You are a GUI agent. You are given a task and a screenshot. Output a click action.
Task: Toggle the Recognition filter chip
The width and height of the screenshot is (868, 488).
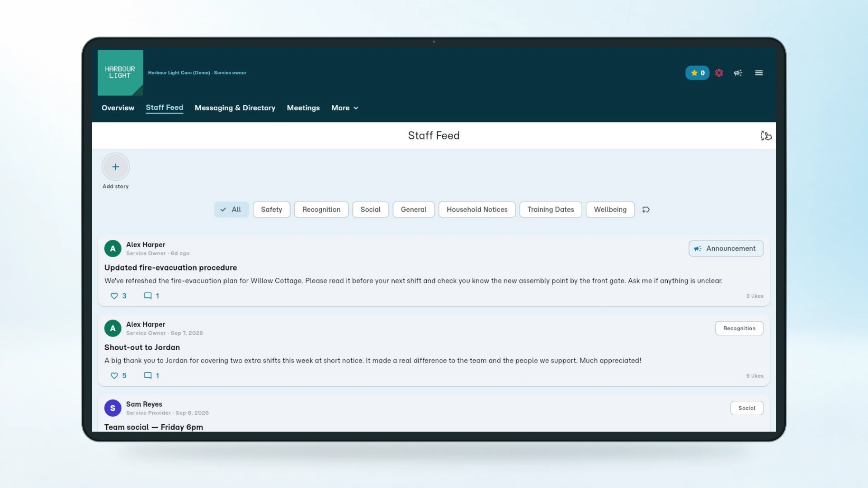pos(321,210)
